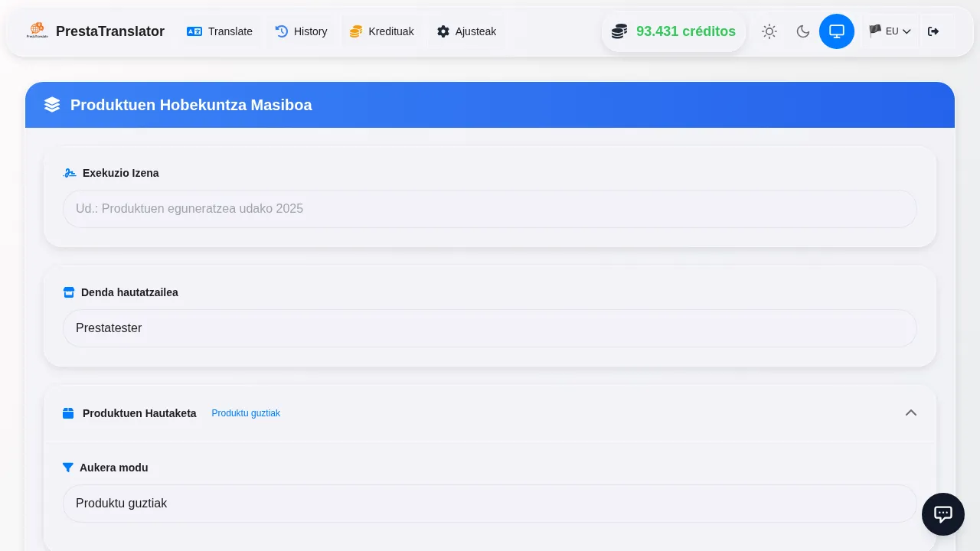This screenshot has height=551, width=980.
Task: Select the Kredituak coins icon
Action: pyautogui.click(x=356, y=31)
